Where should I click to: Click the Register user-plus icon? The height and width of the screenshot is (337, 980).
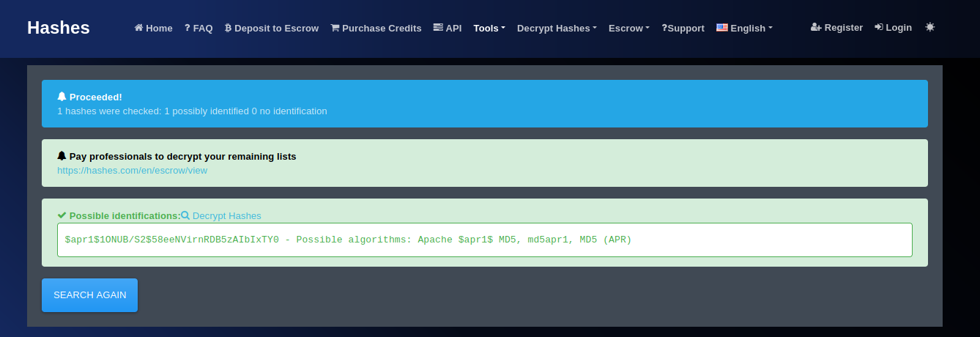coord(816,27)
